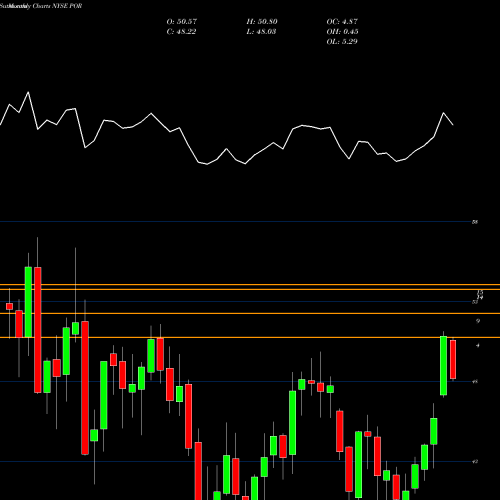Click the 'Charts NYSE POR' chart title
Viewport: 500px width, 500px height.
tap(57, 6)
